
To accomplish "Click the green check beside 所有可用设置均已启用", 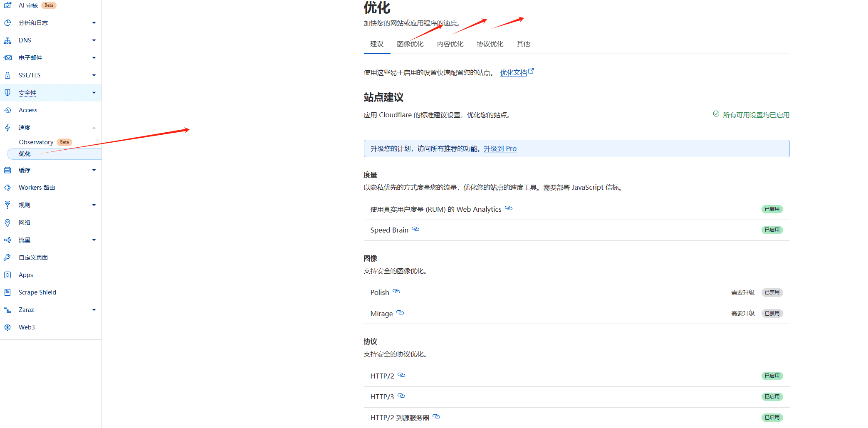I will pos(716,114).
